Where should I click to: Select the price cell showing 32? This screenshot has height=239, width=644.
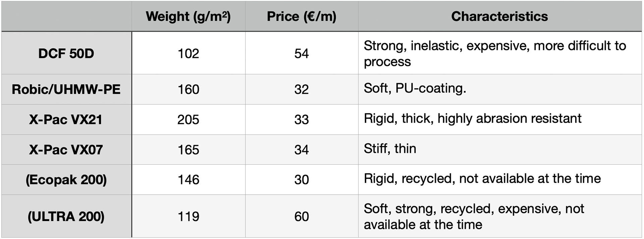point(302,89)
